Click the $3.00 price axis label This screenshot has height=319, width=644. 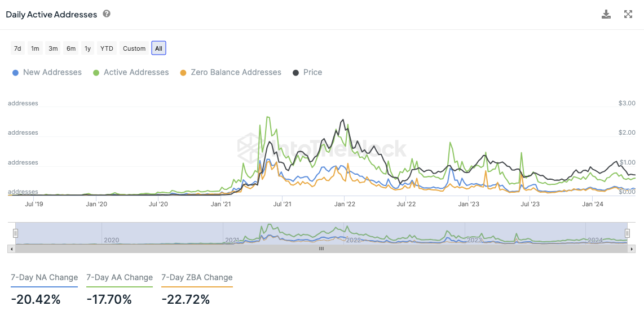627,103
